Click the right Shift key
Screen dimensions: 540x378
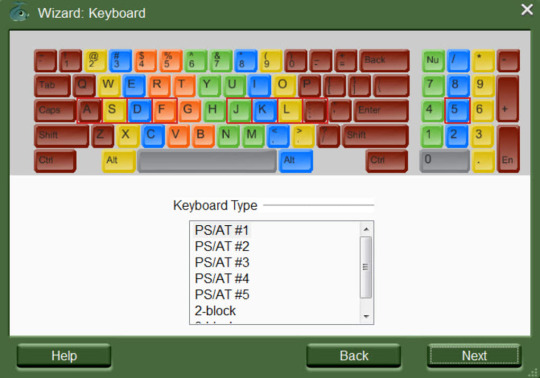click(x=375, y=136)
